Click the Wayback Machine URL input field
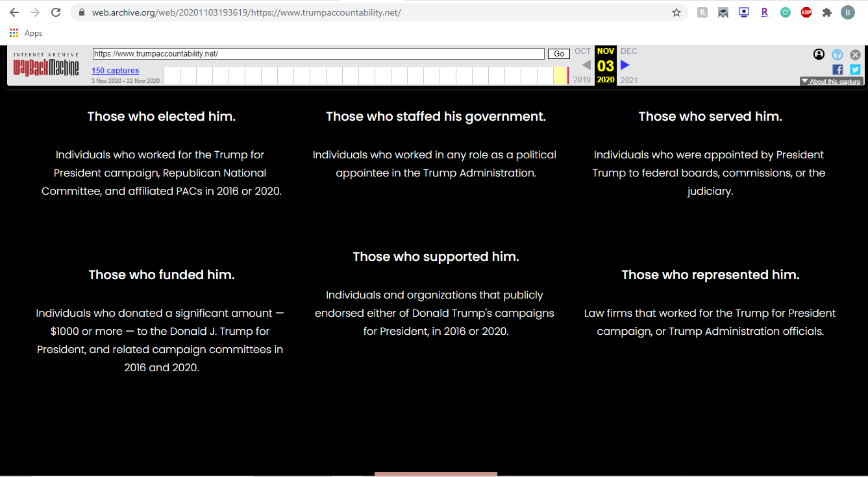This screenshot has height=477, width=868. pos(318,54)
